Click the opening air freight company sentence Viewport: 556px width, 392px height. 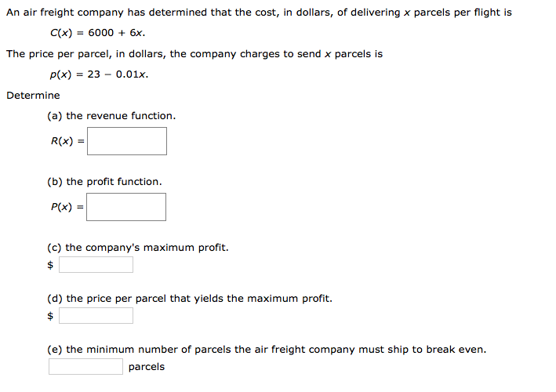point(260,13)
